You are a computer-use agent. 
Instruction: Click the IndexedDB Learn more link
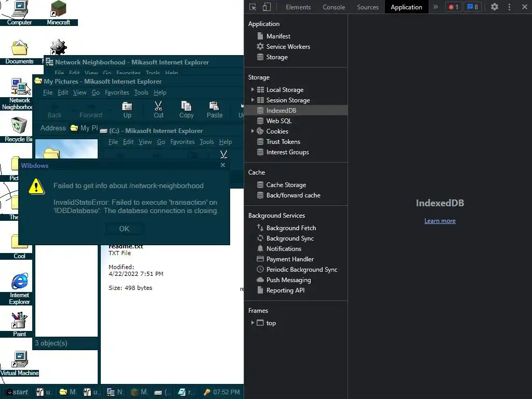coord(440,220)
